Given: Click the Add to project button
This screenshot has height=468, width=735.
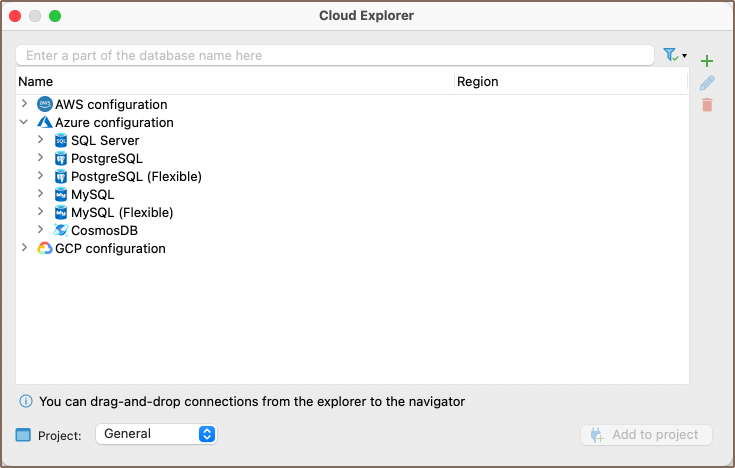Looking at the screenshot, I should click(x=646, y=435).
